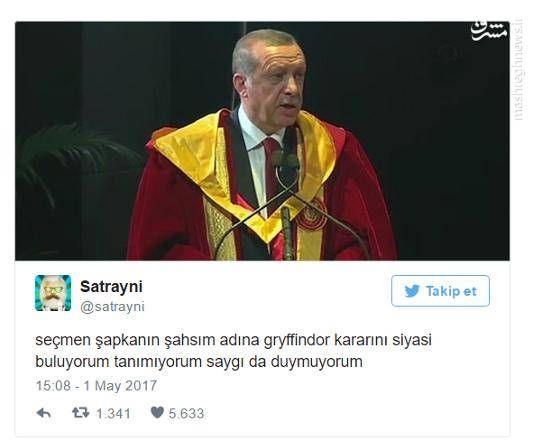Click the tweet text beginning with seçmen şapkanın
Viewport: 542px width, 440px height.
pyautogui.click(x=233, y=351)
